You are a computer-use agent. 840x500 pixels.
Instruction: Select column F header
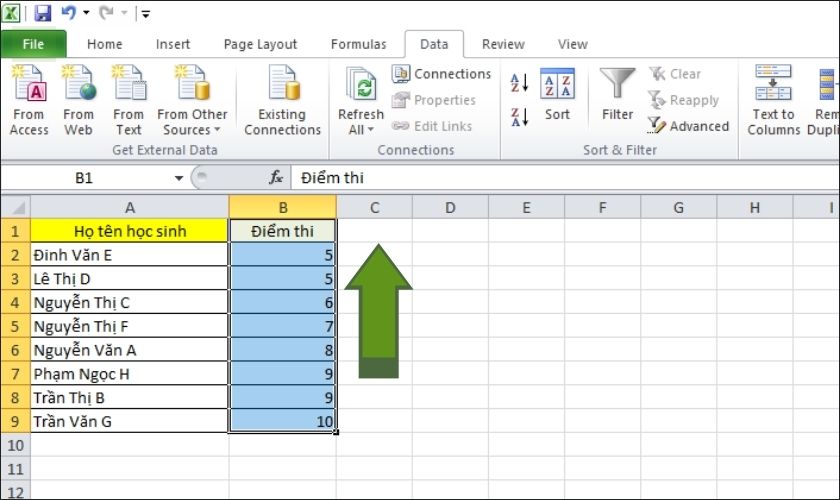point(602,207)
